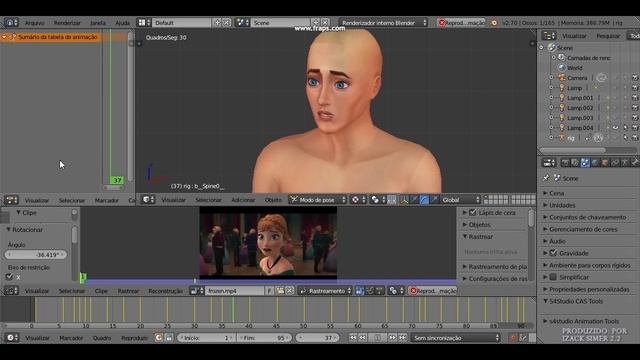
Task: Toggle renderability camera icon for Camera row
Action: 635,78
